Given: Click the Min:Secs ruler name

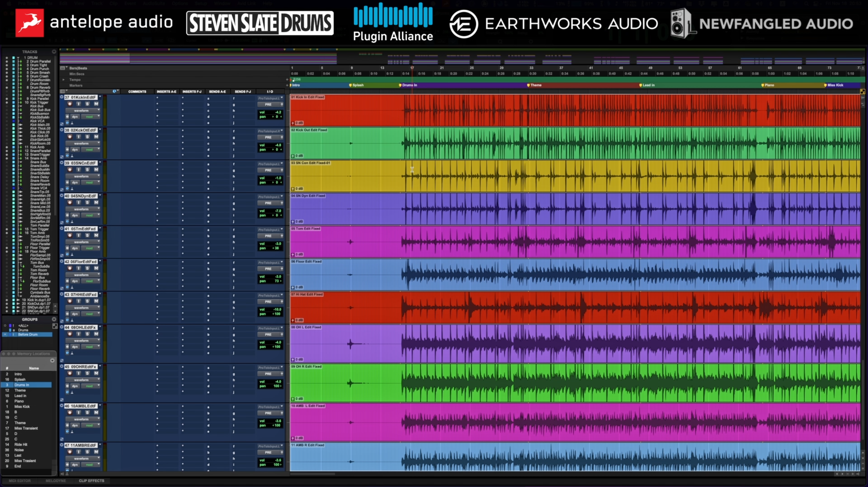Looking at the screenshot, I should coord(77,74).
